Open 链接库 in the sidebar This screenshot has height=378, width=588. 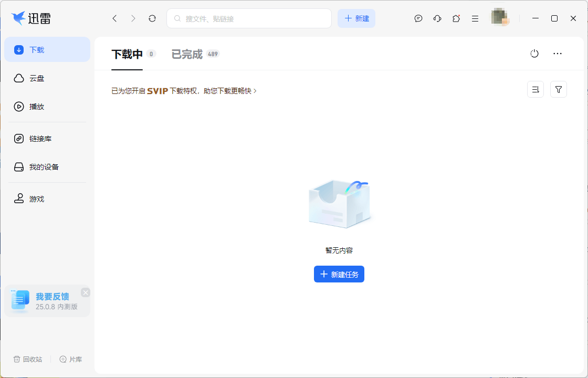47,139
